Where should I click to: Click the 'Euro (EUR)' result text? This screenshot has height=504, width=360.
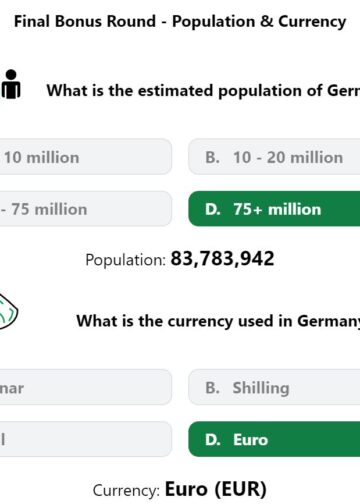[216, 489]
